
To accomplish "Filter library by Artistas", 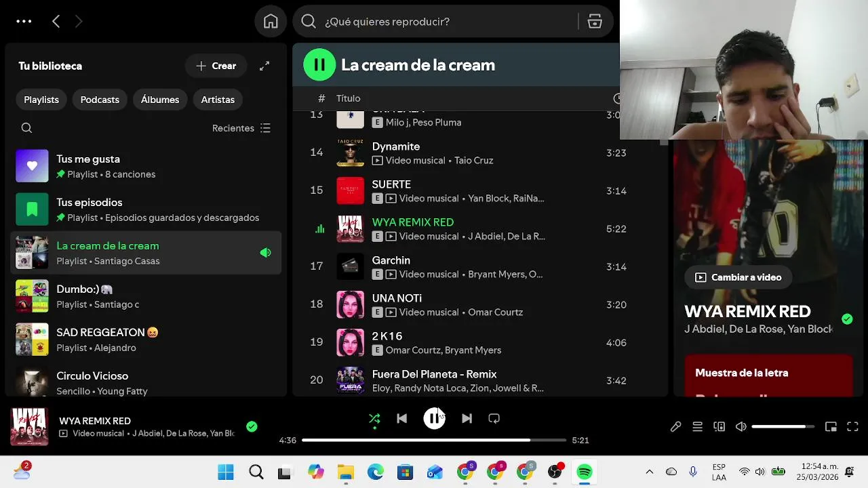I will pyautogui.click(x=218, y=100).
